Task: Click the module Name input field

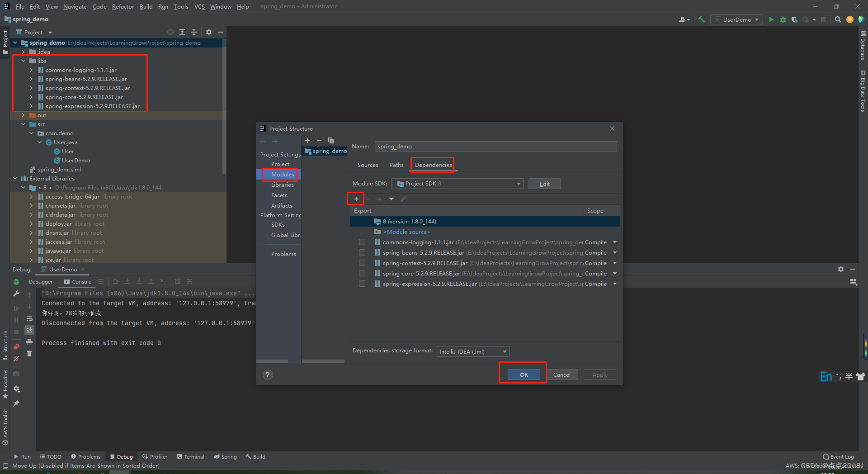Action: tap(495, 147)
